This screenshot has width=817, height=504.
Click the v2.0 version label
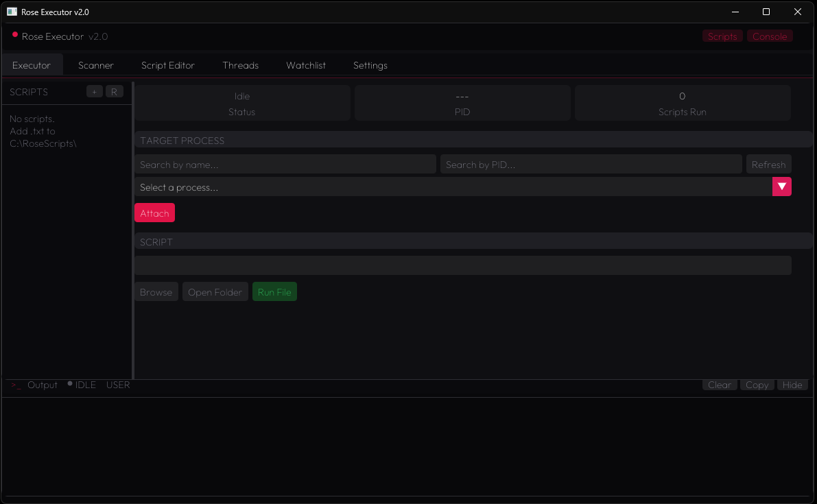tap(98, 36)
